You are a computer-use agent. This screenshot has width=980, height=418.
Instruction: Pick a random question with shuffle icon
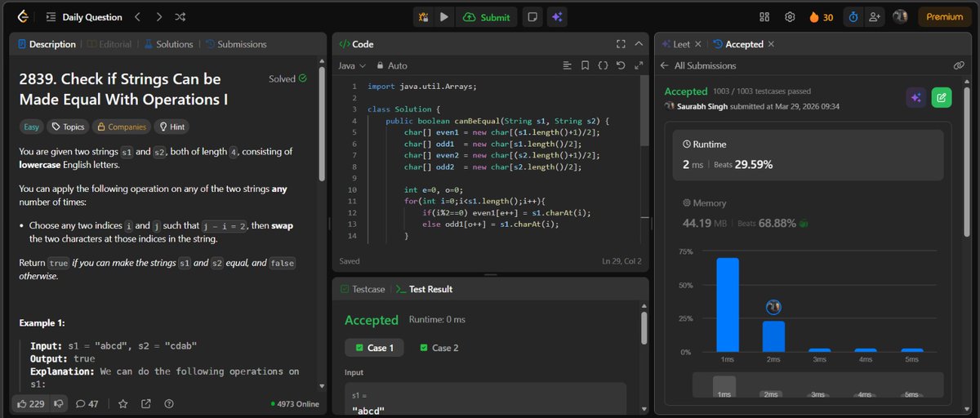pyautogui.click(x=180, y=16)
